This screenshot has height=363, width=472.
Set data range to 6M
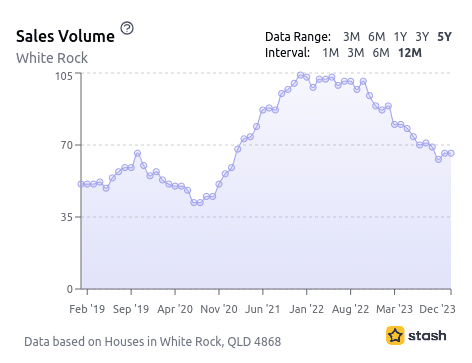click(377, 37)
